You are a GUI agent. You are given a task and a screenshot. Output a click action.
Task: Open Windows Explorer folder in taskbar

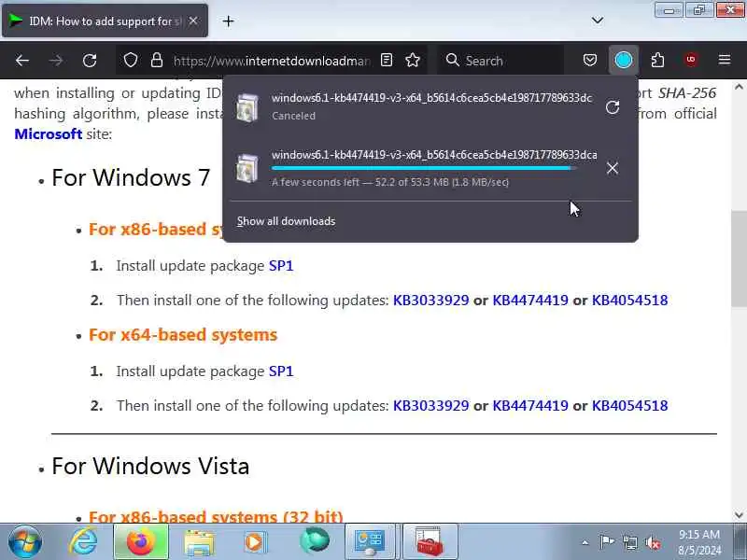point(199,542)
